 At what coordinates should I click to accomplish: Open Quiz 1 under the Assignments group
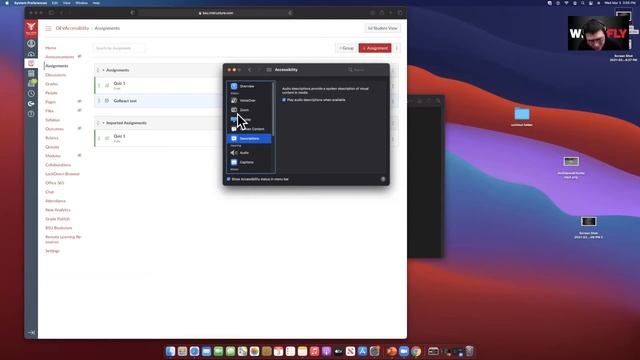tap(119, 83)
